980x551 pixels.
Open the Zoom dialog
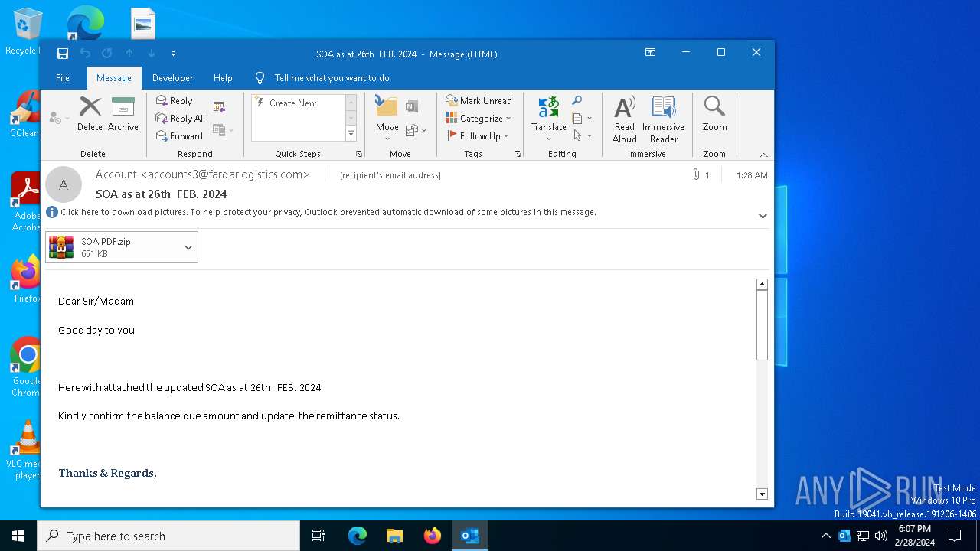pyautogui.click(x=714, y=114)
